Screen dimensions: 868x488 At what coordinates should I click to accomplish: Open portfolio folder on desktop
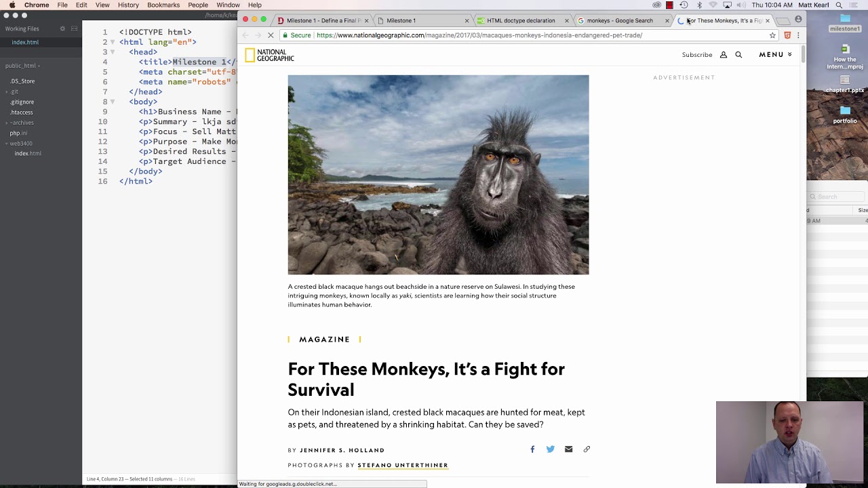845,115
